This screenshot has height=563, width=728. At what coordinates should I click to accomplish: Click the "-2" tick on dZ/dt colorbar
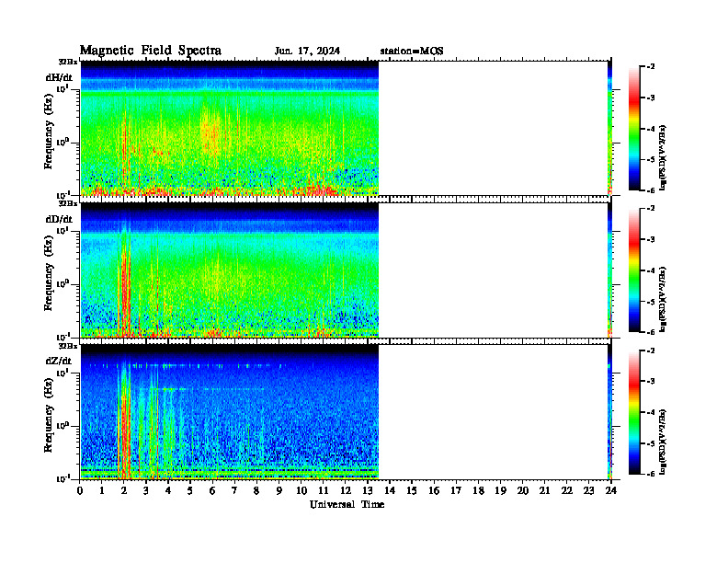tap(651, 350)
